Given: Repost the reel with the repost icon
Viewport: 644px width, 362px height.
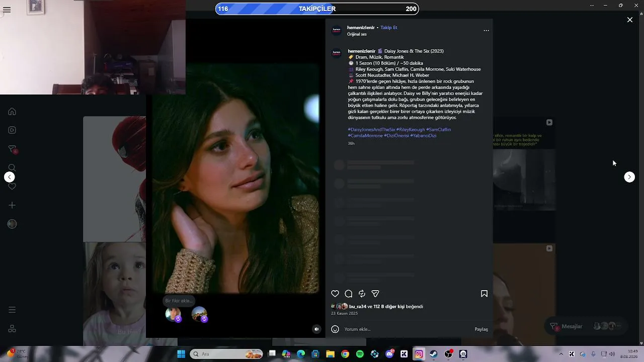Looking at the screenshot, I should (362, 294).
